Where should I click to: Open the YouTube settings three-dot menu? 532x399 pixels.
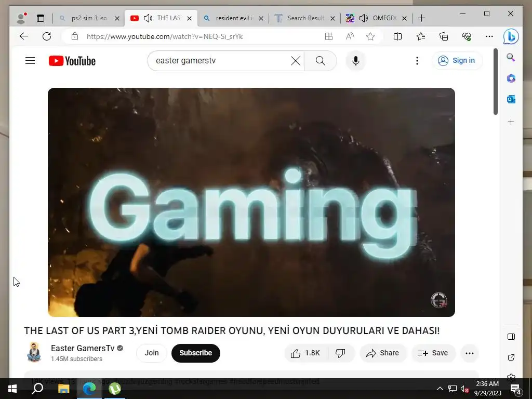(x=417, y=61)
